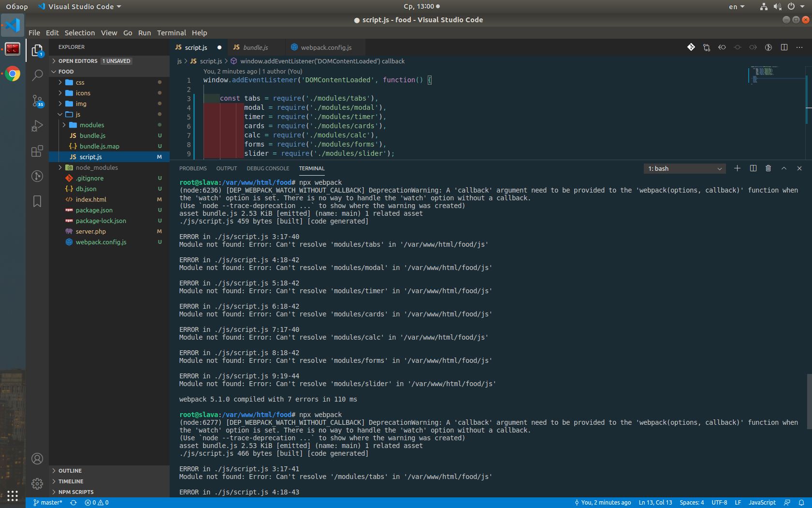Open the File menu
Image resolution: width=812 pixels, height=508 pixels.
(34, 33)
